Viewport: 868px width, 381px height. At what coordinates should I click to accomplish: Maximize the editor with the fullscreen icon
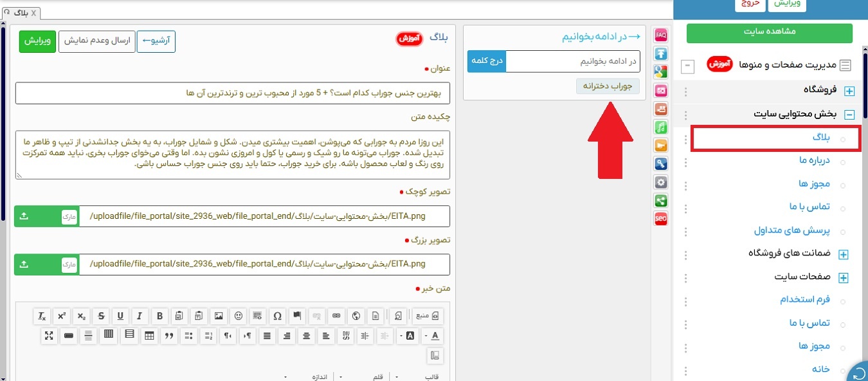click(49, 335)
